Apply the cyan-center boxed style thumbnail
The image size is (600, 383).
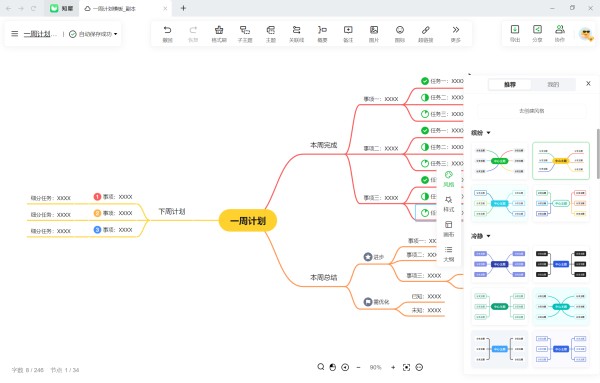(499, 203)
